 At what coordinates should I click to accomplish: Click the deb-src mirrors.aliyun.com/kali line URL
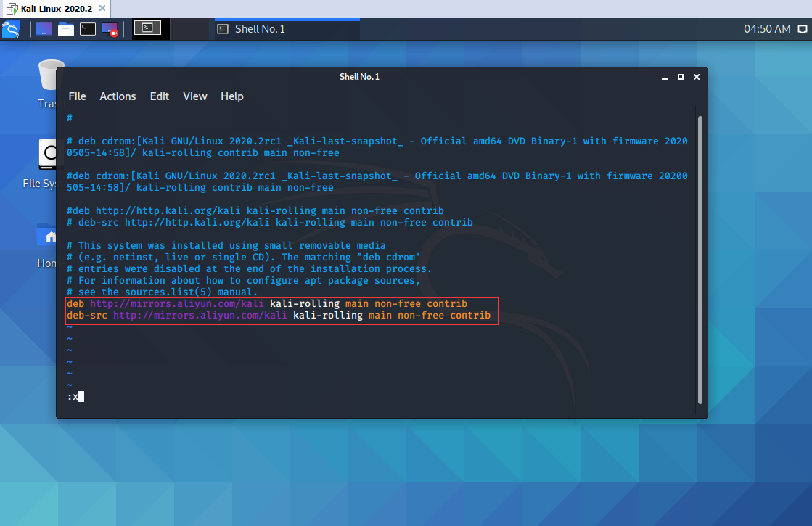tap(200, 316)
